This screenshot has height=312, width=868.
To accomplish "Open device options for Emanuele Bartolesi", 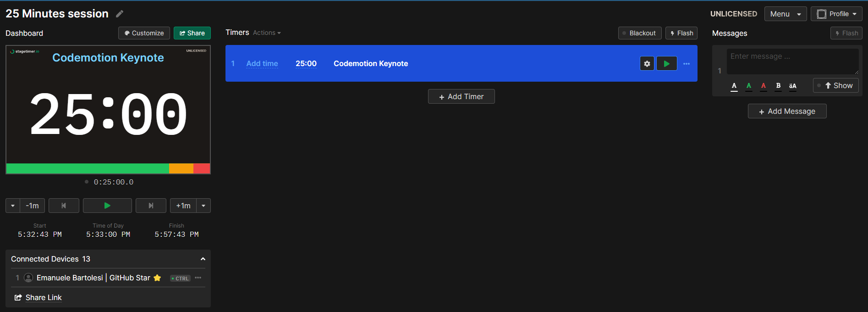I will (198, 278).
